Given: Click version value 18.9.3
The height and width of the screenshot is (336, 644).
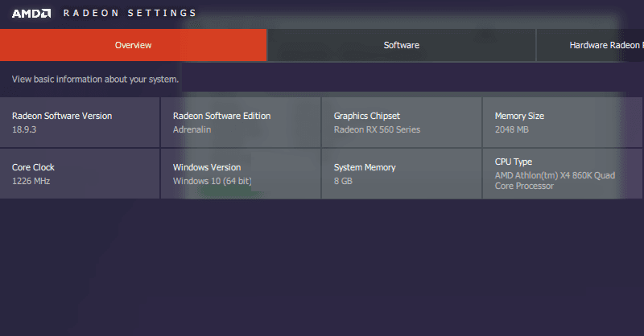Looking at the screenshot, I should point(24,129).
